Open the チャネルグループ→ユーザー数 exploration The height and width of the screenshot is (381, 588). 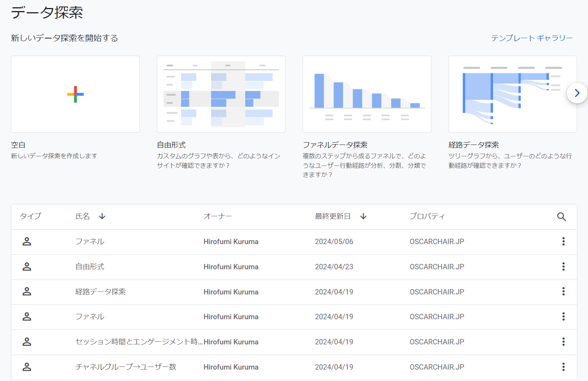tap(126, 367)
